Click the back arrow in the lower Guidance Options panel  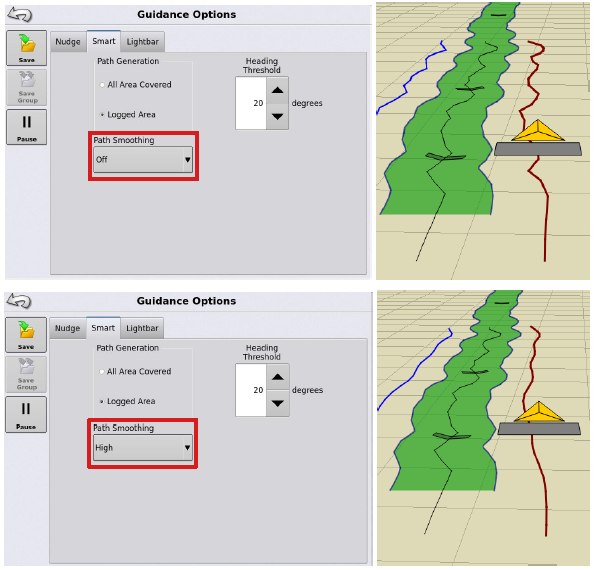(x=19, y=301)
